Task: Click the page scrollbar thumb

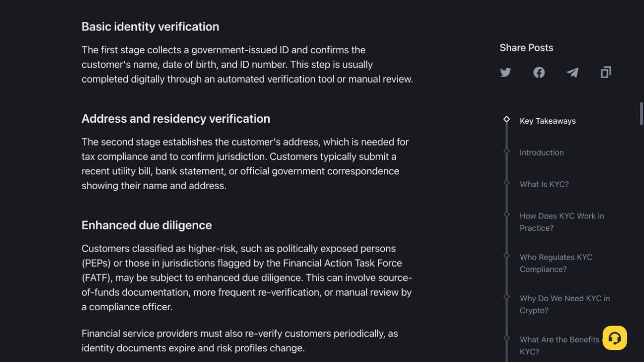Action: pos(641,114)
